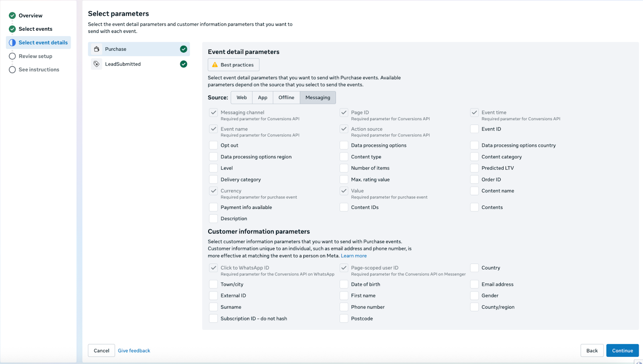The height and width of the screenshot is (364, 643).
Task: Tick the Email address checkbox
Action: coord(475,284)
